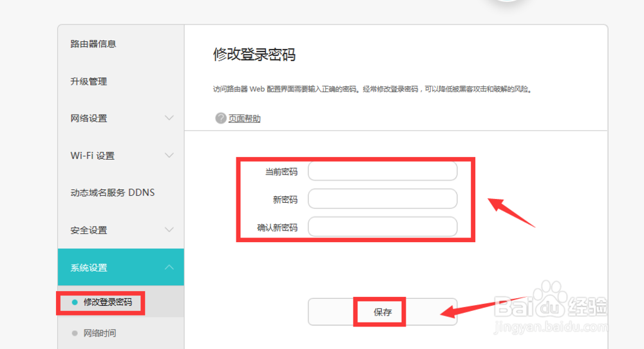Select the 修改登录密码 submenu item

pos(108,301)
